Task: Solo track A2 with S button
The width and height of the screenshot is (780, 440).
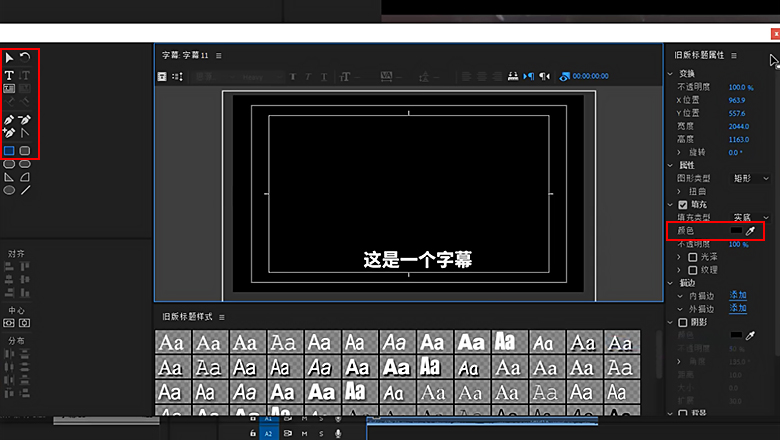Action: [x=321, y=434]
